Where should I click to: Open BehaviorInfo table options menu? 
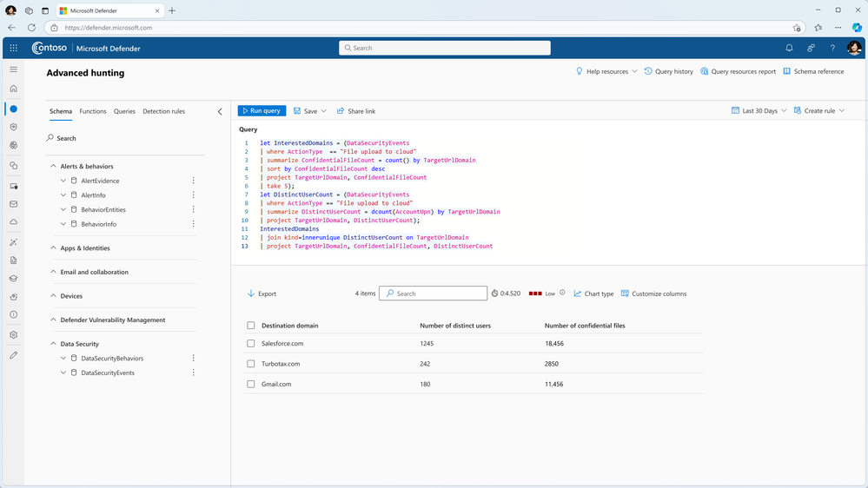point(193,223)
